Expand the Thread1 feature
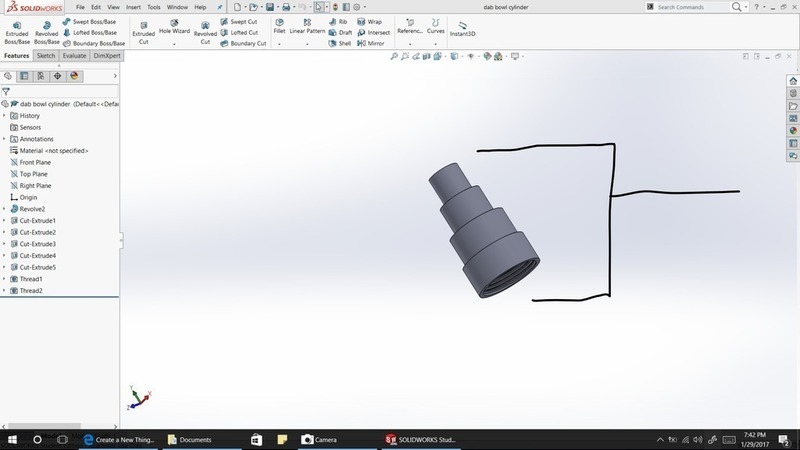This screenshot has height=450, width=800. (5, 279)
